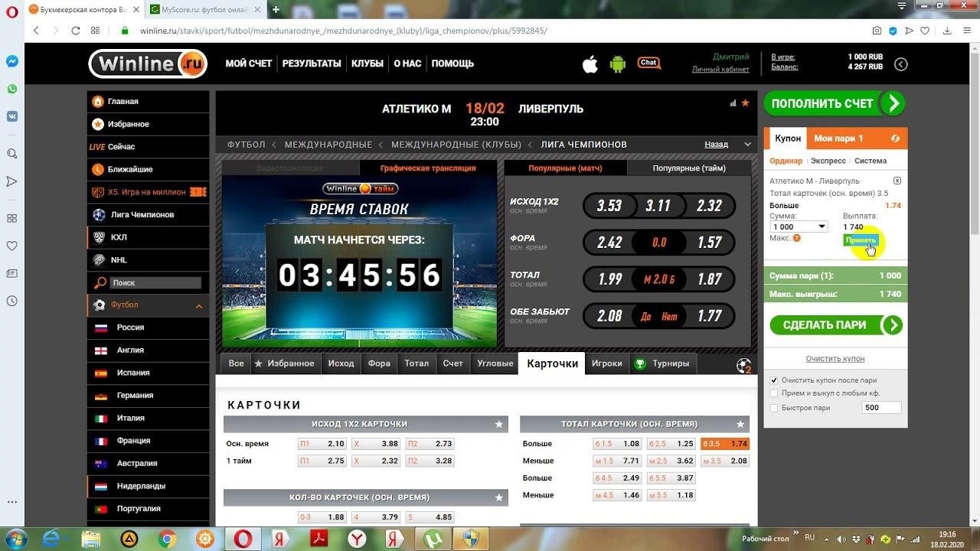The width and height of the screenshot is (980, 551).
Task: Open the Фора market tab
Action: click(x=379, y=364)
